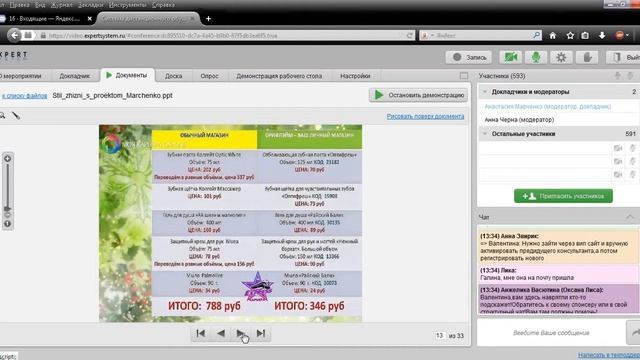Open the Журнал browser menu
The width and height of the screenshot is (640, 360).
pyautogui.click(x=61, y=5)
